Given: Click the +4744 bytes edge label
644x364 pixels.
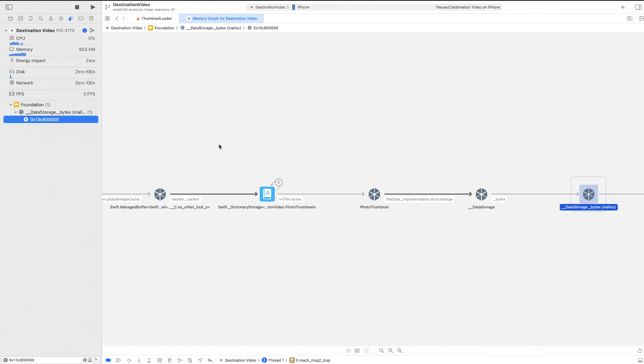Looking at the screenshot, I should [290, 199].
